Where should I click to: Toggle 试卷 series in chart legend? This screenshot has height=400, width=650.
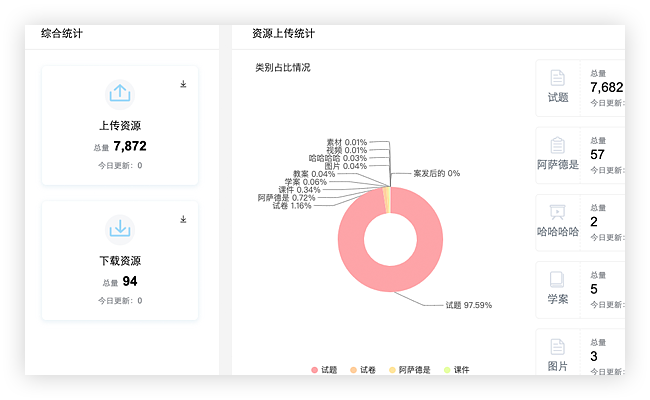pyautogui.click(x=367, y=370)
